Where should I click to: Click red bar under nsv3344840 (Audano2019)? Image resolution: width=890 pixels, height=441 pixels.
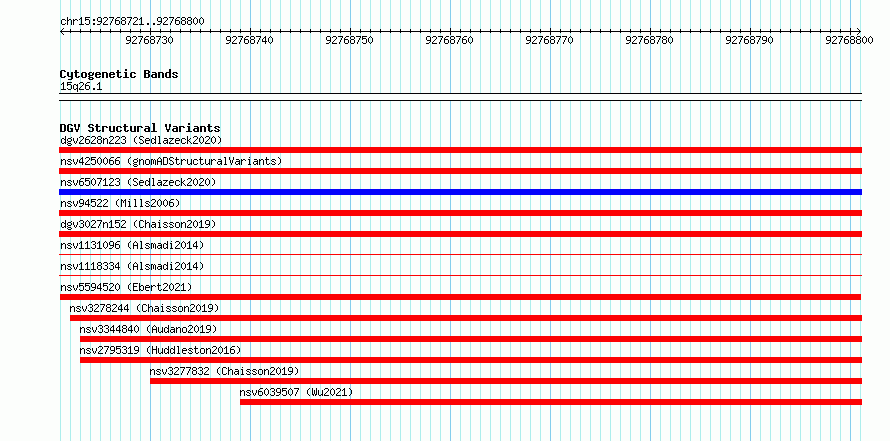471,339
